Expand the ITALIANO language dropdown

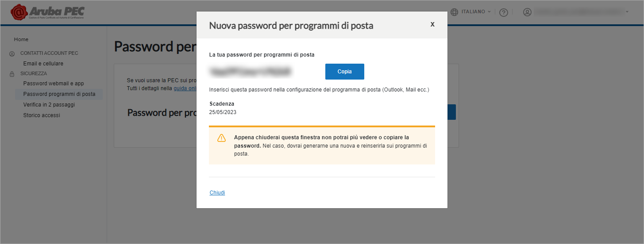coord(476,11)
